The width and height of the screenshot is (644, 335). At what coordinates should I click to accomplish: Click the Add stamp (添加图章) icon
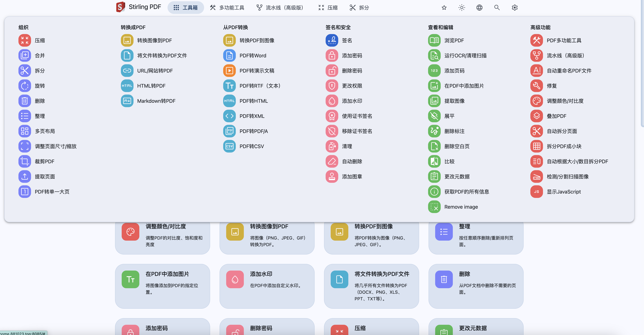coord(332,176)
